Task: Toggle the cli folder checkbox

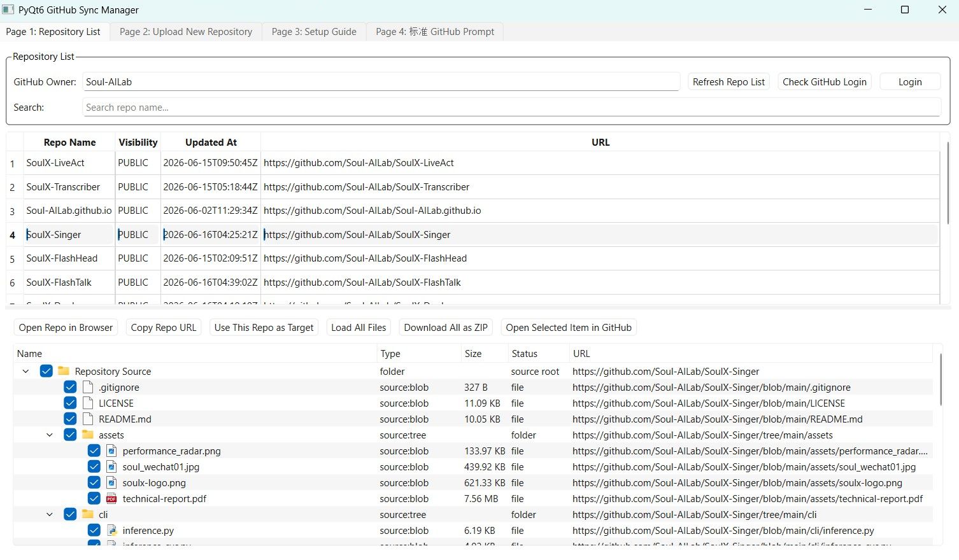Action: (70, 514)
